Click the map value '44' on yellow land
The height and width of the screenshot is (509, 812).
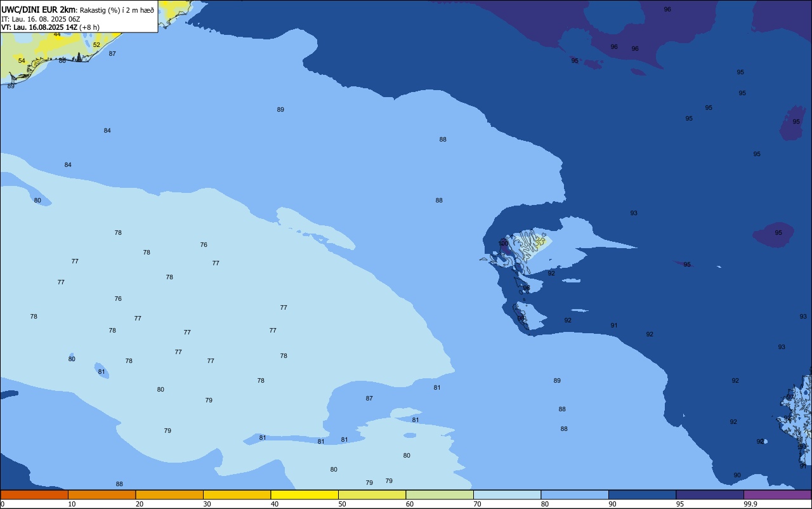coord(57,34)
